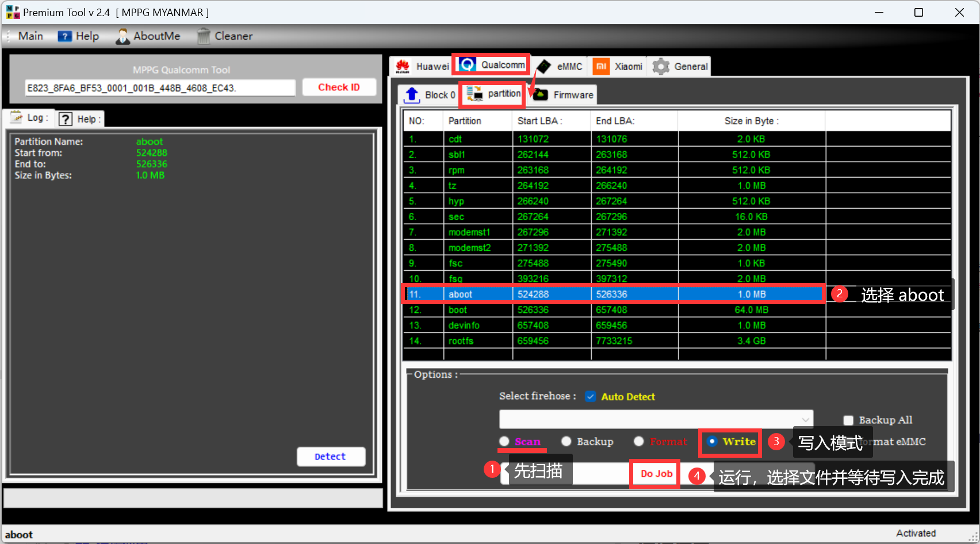Click the Xiaomi Mi logo icon
Image resolution: width=980 pixels, height=544 pixels.
click(x=601, y=66)
